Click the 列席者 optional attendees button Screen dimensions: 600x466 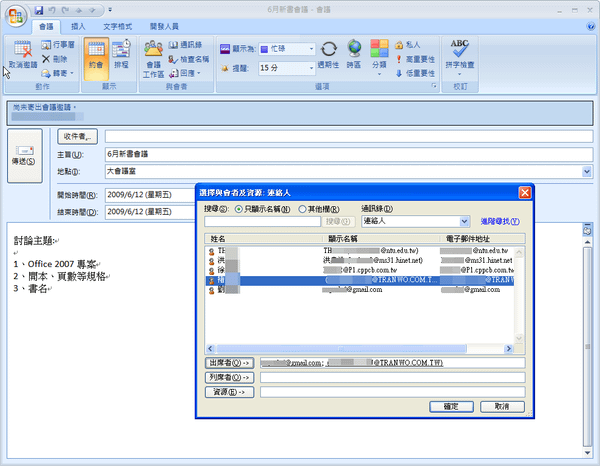tap(229, 378)
